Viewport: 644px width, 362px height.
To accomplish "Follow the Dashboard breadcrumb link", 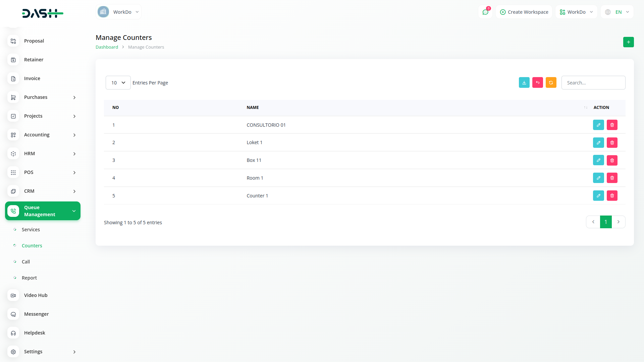I will pos(107,47).
